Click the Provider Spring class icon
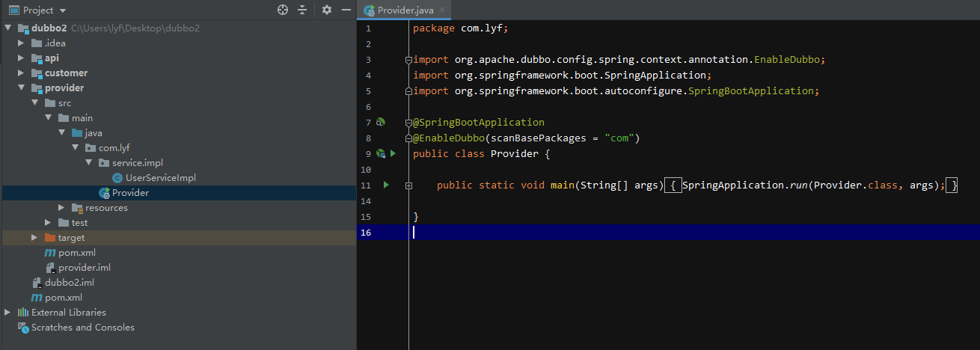Image resolution: width=980 pixels, height=350 pixels. coord(105,193)
